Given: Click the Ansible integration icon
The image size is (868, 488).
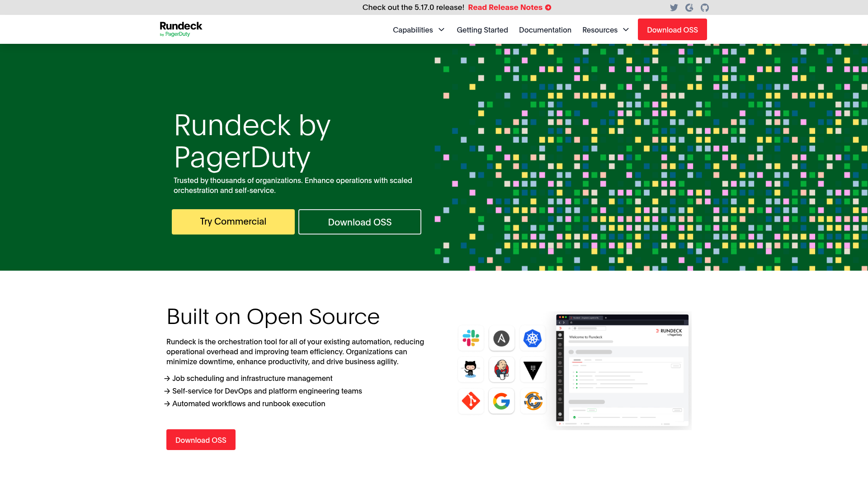Looking at the screenshot, I should [x=501, y=338].
